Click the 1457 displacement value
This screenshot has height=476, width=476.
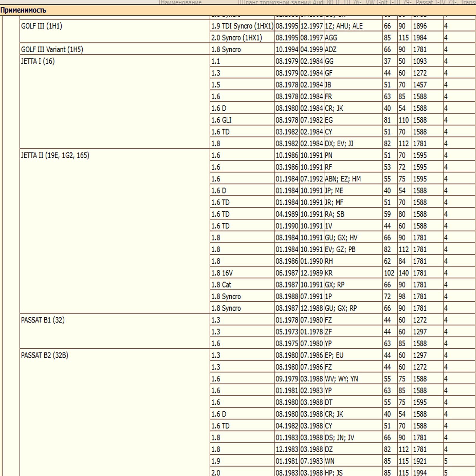coord(428,85)
